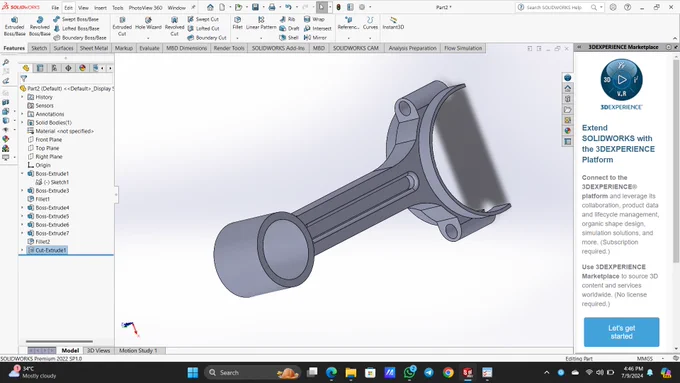Select the Intersect feature tool
The height and width of the screenshot is (383, 680).
[318, 28]
